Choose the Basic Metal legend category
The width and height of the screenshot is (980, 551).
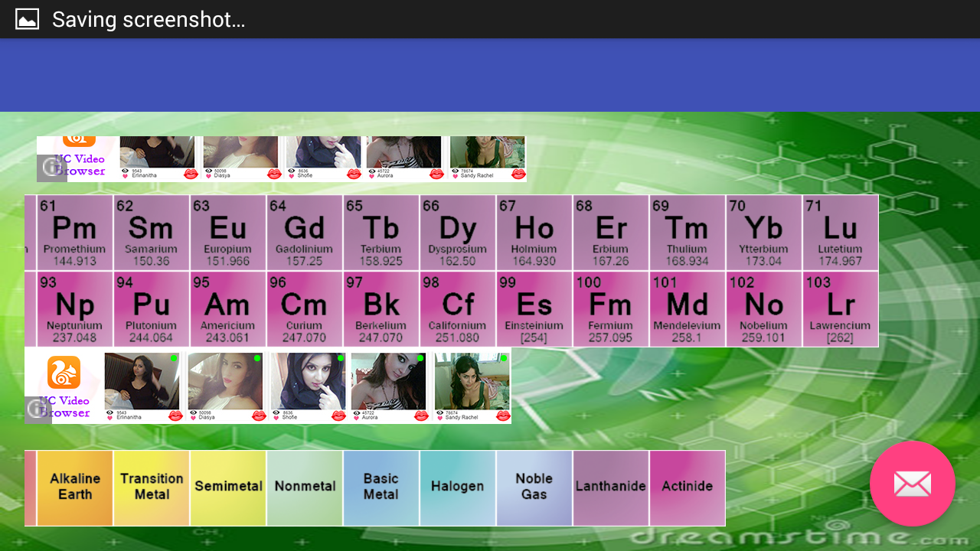click(x=381, y=488)
